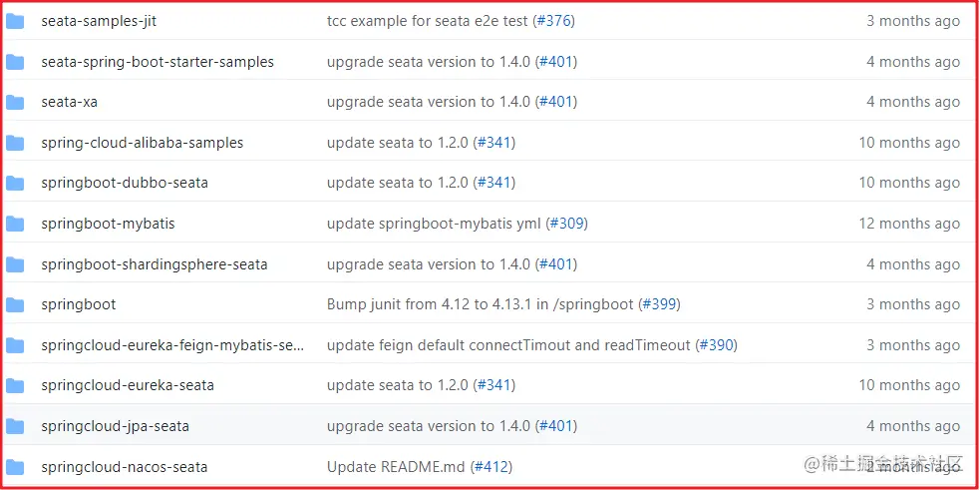The height and width of the screenshot is (490, 980).
Task: Open the springcloud-nacos-seata folder
Action: 125,467
